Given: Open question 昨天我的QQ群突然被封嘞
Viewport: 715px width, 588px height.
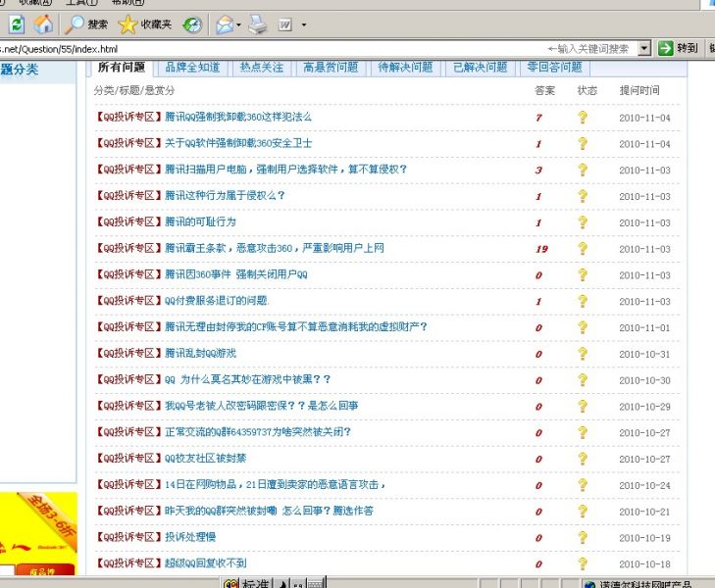Looking at the screenshot, I should [269, 511].
